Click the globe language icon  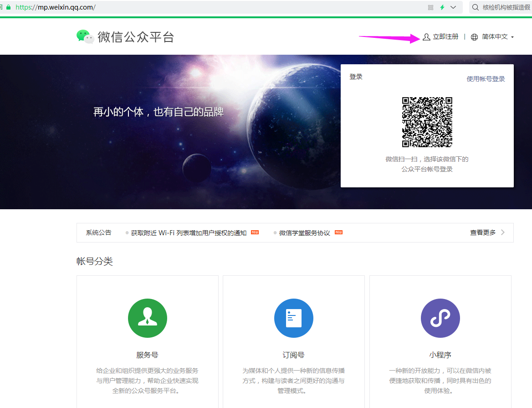(x=474, y=37)
